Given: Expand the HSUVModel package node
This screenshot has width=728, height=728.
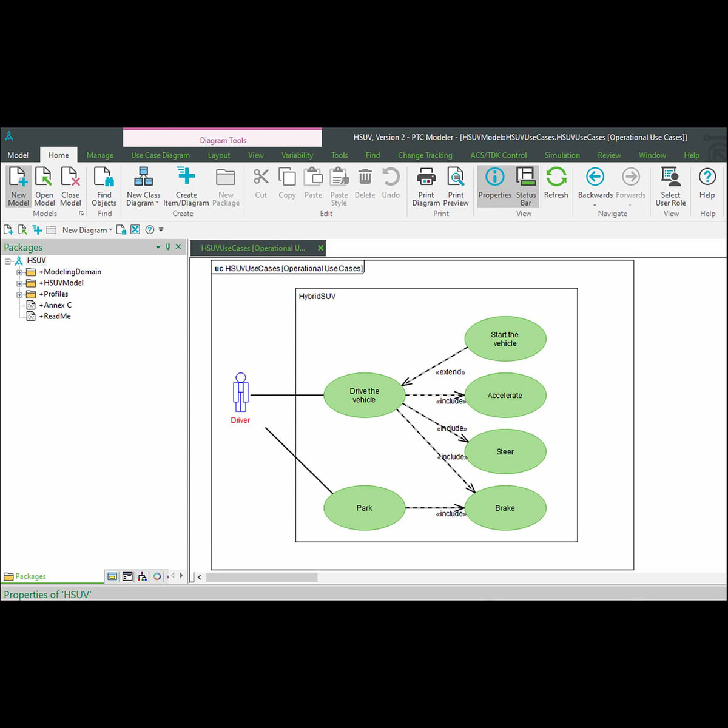Looking at the screenshot, I should click(19, 283).
